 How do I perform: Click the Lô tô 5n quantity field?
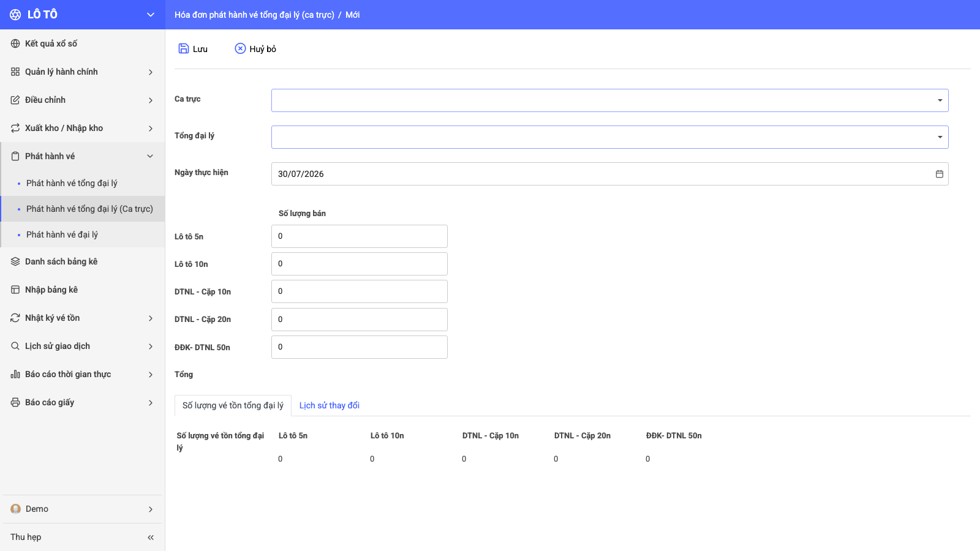[360, 236]
